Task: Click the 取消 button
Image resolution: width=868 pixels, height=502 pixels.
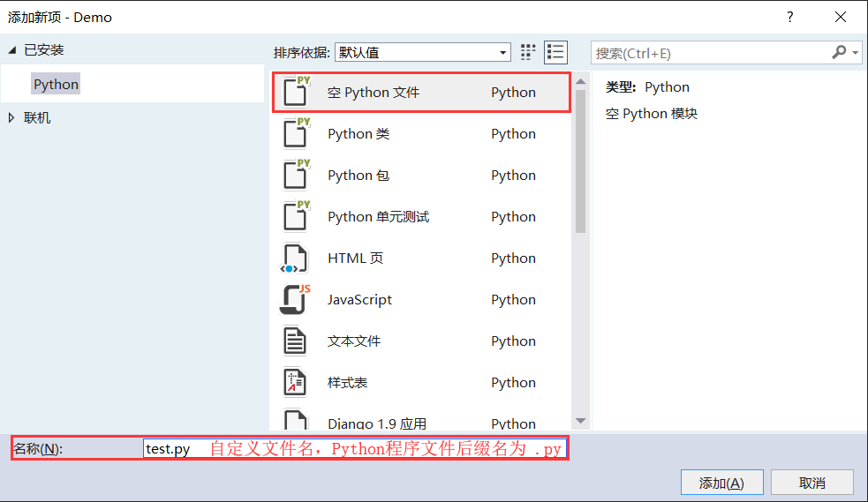Action: pos(812,483)
